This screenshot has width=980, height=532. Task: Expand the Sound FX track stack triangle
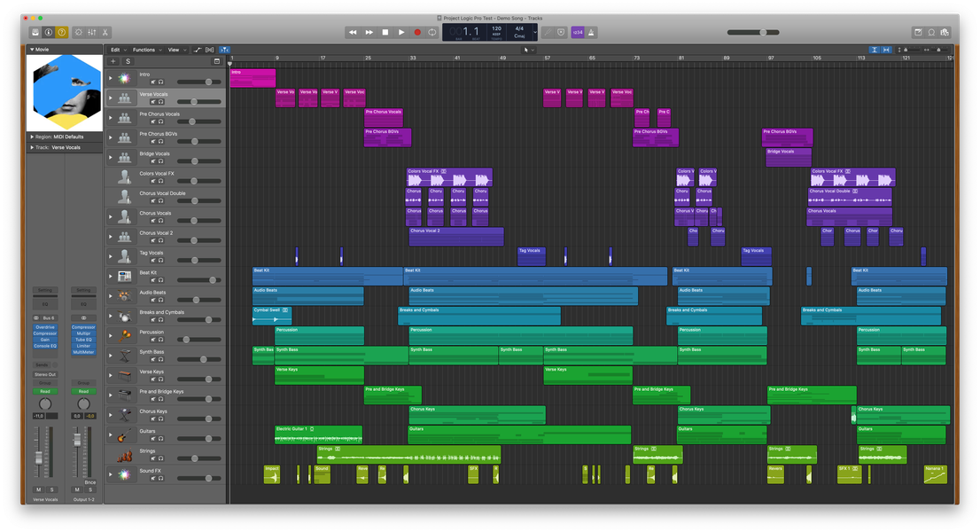pos(112,474)
